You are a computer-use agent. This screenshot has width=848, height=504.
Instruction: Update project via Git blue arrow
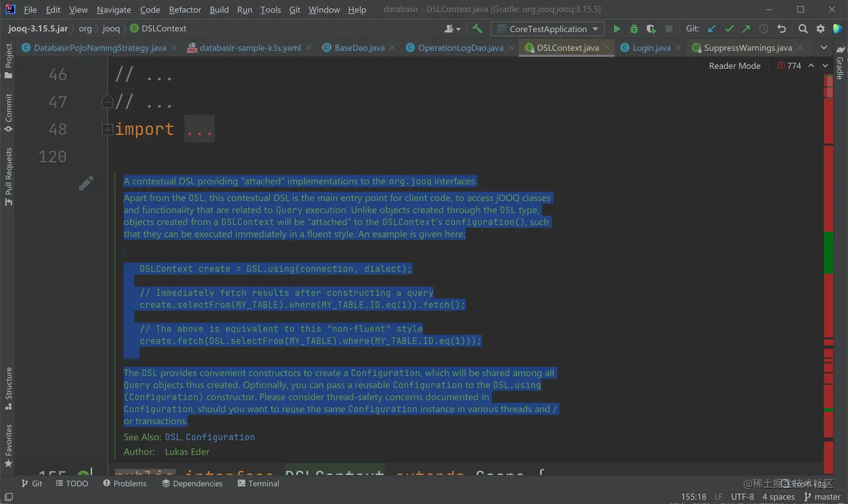pyautogui.click(x=712, y=29)
